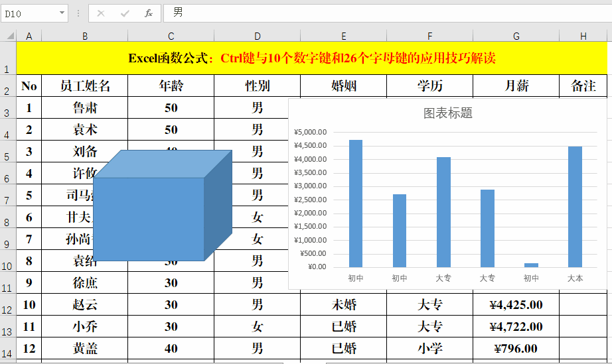Click the 年龄 header cell

pos(171,86)
